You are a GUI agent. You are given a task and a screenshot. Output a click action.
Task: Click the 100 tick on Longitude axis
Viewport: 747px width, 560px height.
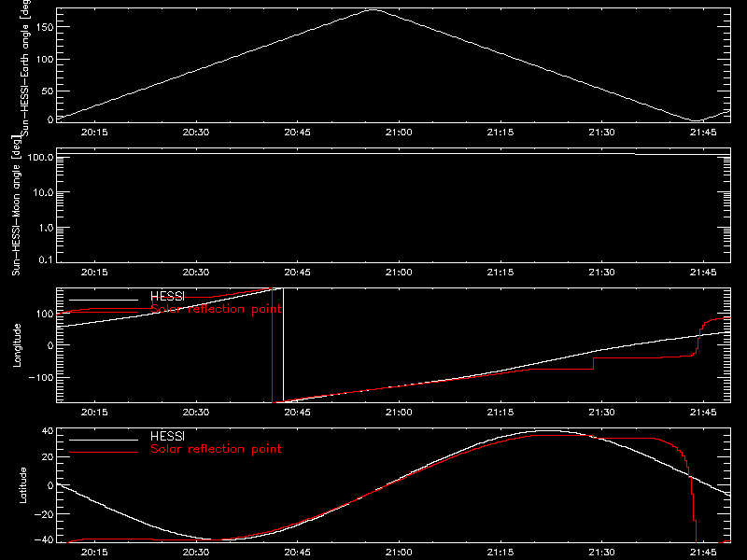point(45,314)
